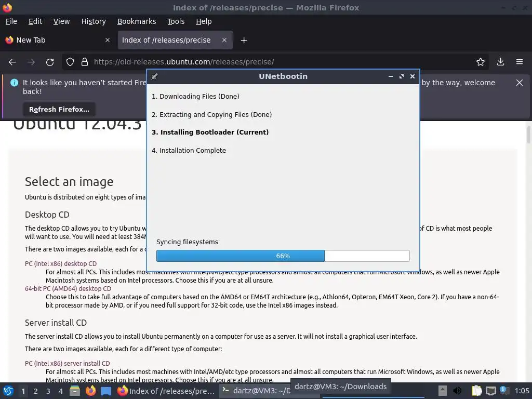Click the UNetbootin window icon in titlebar
This screenshot has width=532, height=399.
pyautogui.click(x=154, y=77)
